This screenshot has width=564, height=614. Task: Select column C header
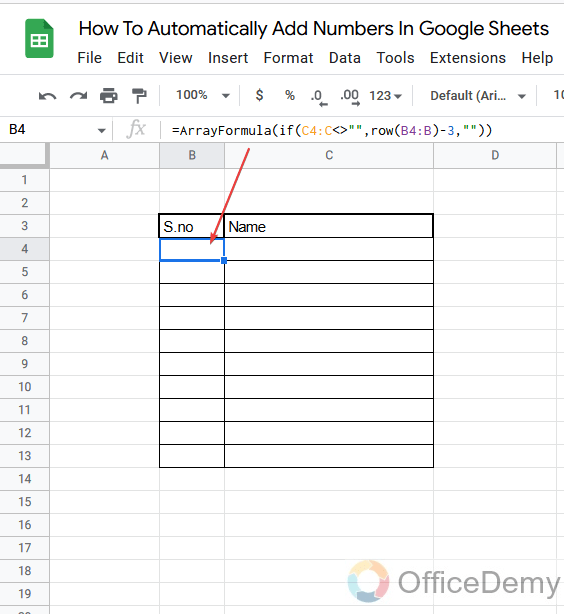tap(329, 155)
